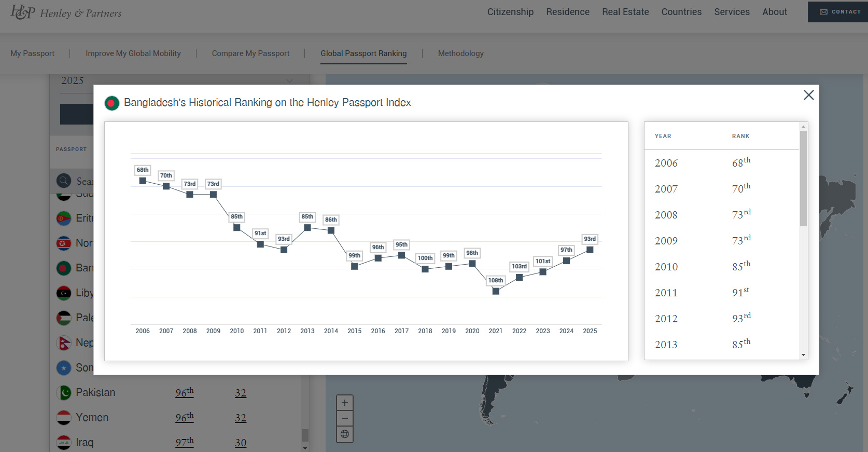The image size is (868, 452).
Task: Click Pakistan's 96th rank link
Action: (x=184, y=392)
